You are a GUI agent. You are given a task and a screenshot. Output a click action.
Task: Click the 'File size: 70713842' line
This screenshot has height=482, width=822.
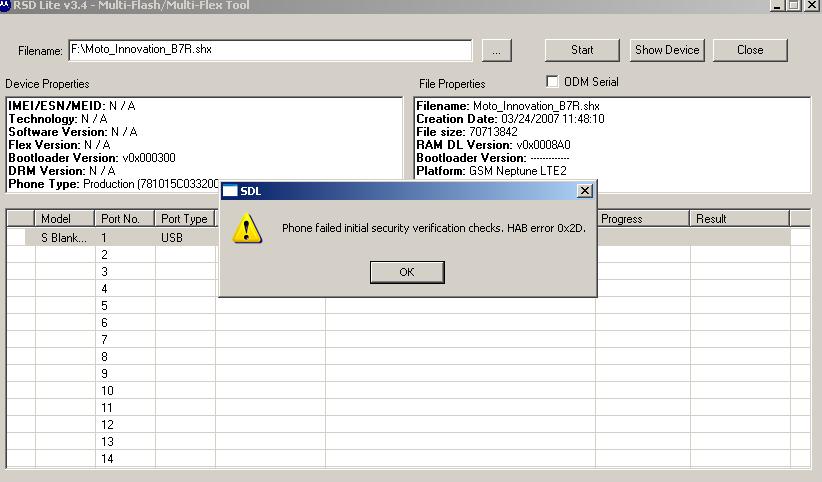click(x=467, y=132)
